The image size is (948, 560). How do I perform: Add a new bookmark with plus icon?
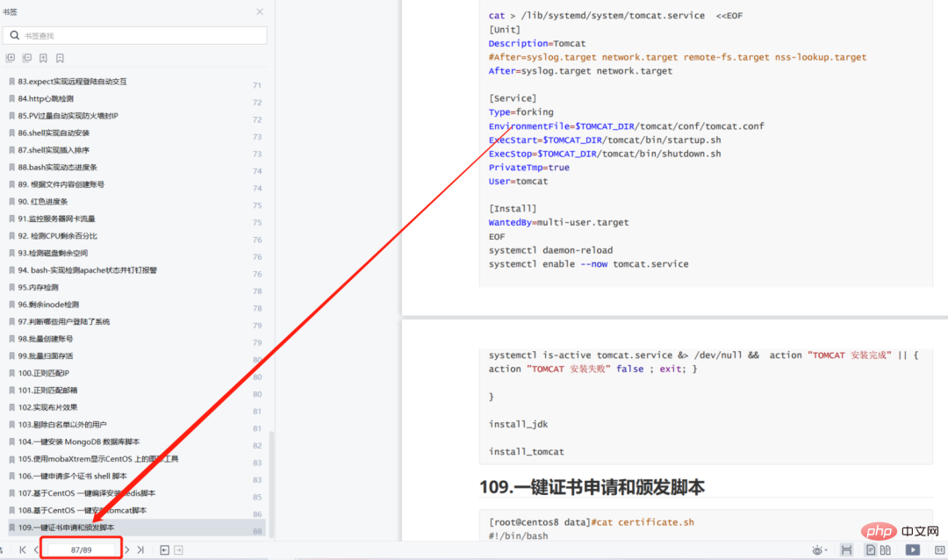(43, 58)
